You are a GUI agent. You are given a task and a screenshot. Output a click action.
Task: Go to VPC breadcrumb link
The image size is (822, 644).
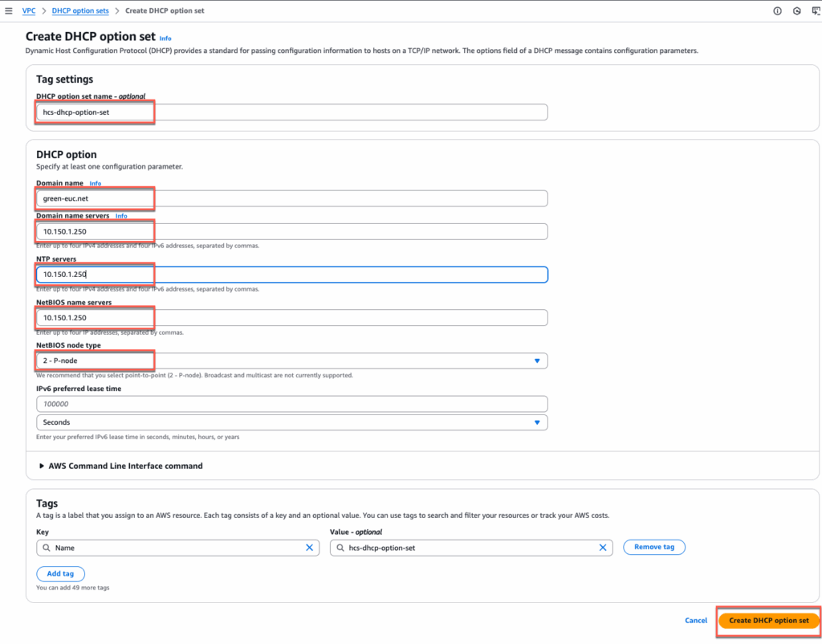(x=29, y=11)
